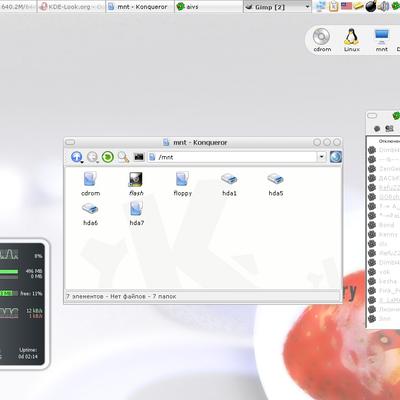Select the hda6 drive in Konqueror
This screenshot has width=400, height=400.
pyautogui.click(x=90, y=214)
